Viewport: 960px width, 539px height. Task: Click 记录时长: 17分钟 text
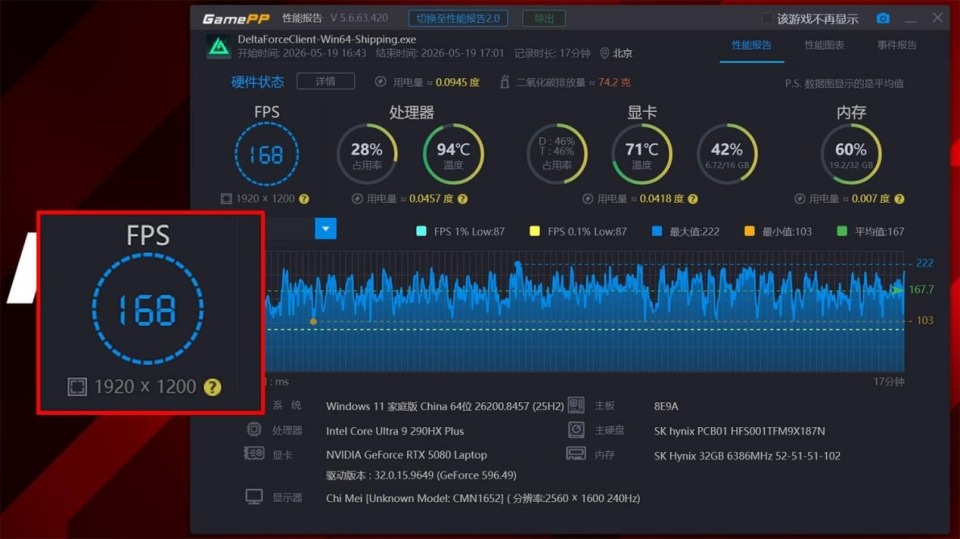pos(552,53)
